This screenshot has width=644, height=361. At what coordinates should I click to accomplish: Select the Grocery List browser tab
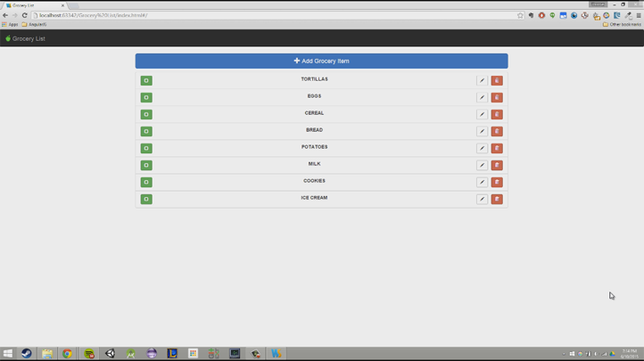coord(34,5)
